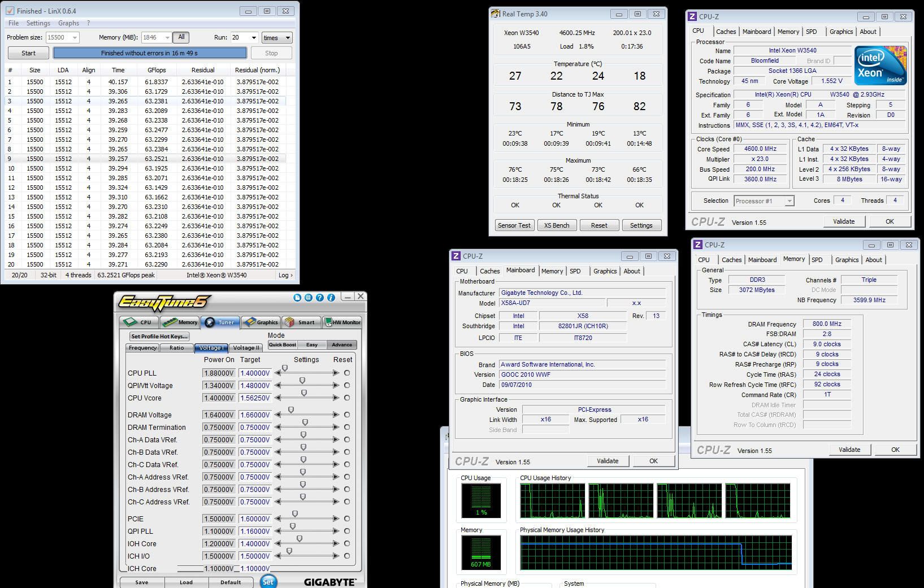
Task: Expand the Log panel in LinX
Action: click(285, 275)
